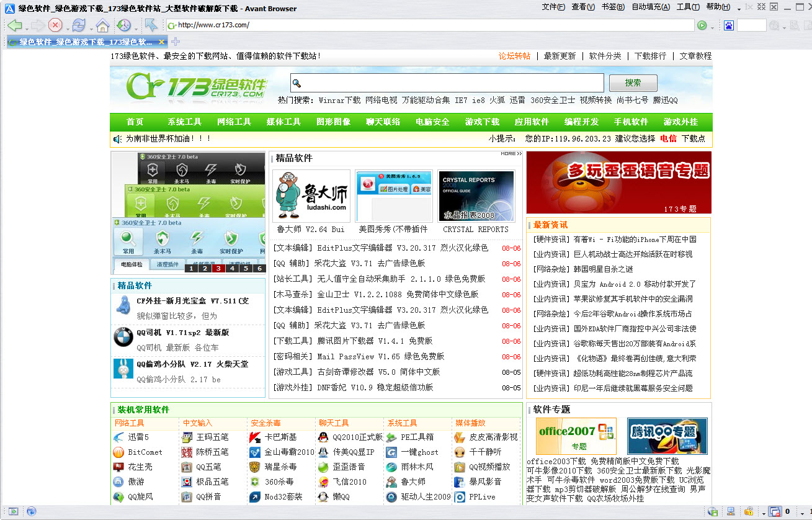Viewport: 812px width, 520px height.
Task: Open a new tab with the plus icon
Action: 176,42
